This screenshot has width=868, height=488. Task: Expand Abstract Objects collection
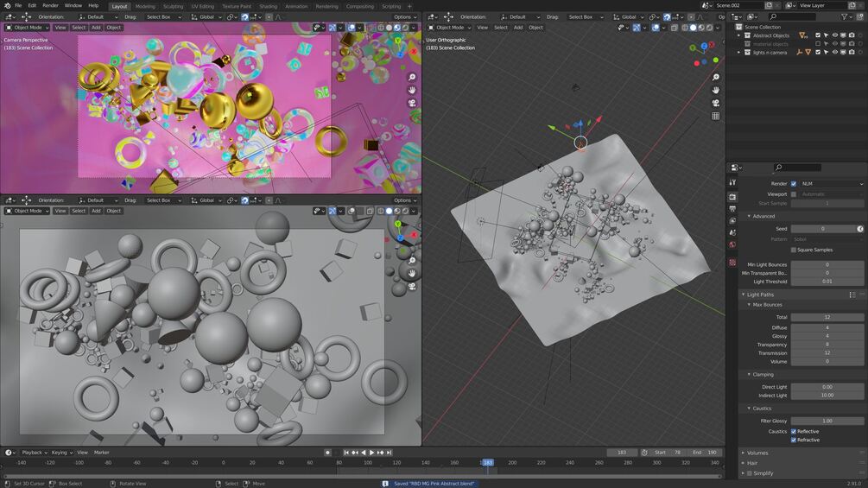739,35
